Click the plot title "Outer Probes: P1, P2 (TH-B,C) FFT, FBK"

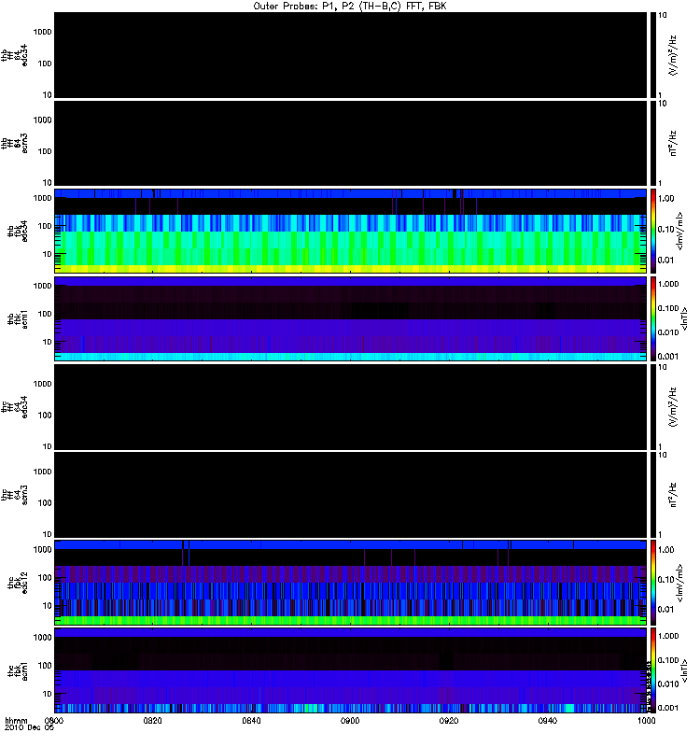350,7
